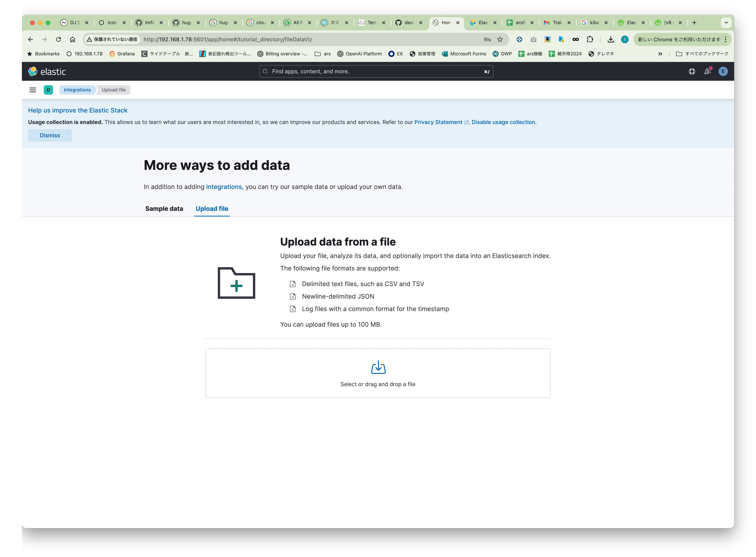Viewport: 756px width, 557px height.
Task: Reload the page
Action: (58, 39)
